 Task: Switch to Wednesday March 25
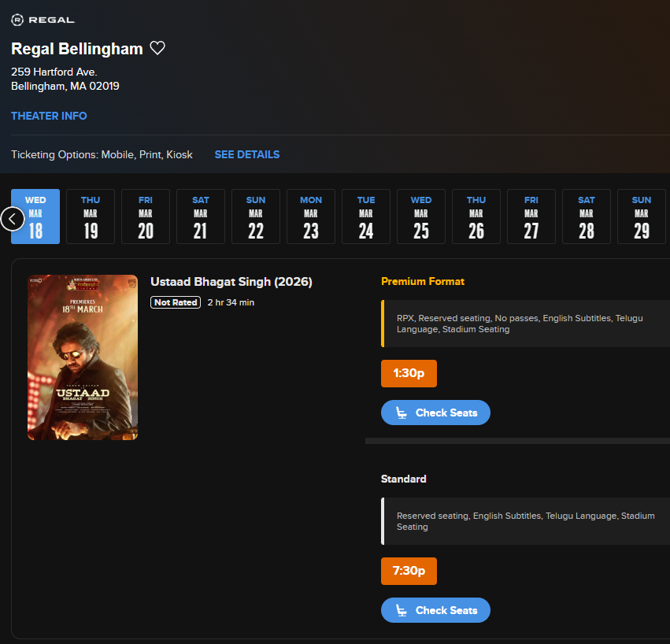click(x=420, y=217)
